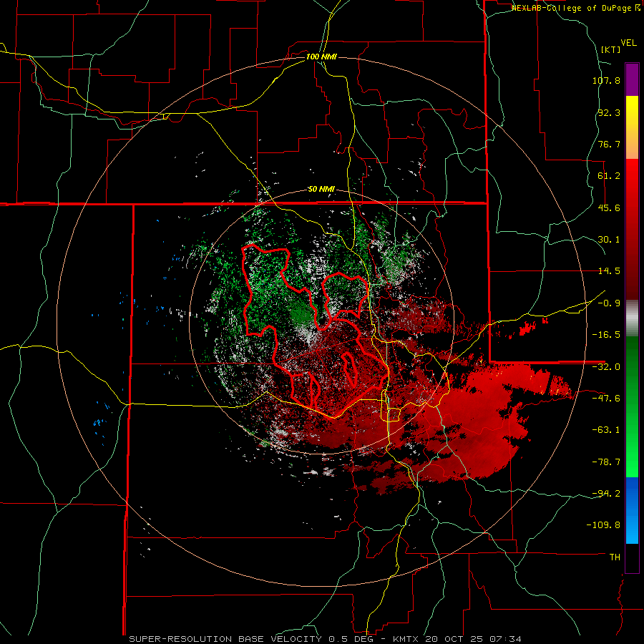Click the 14.5 velocity scale value
Viewport: 644px width, 644px height.
609,271
